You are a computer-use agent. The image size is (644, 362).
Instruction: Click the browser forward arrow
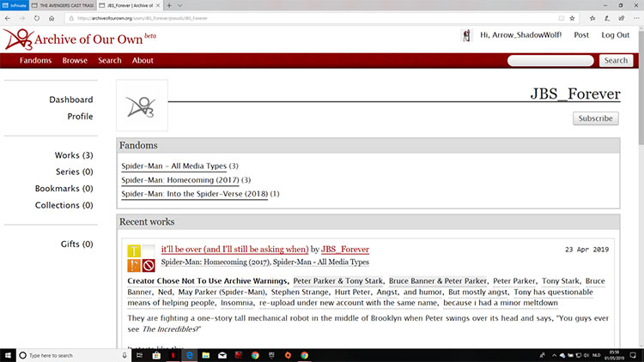coord(22,18)
